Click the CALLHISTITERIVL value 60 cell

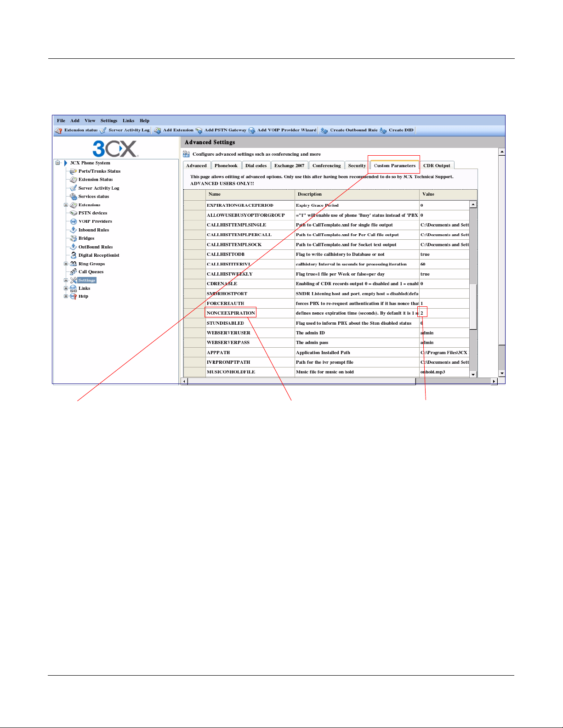click(x=444, y=264)
